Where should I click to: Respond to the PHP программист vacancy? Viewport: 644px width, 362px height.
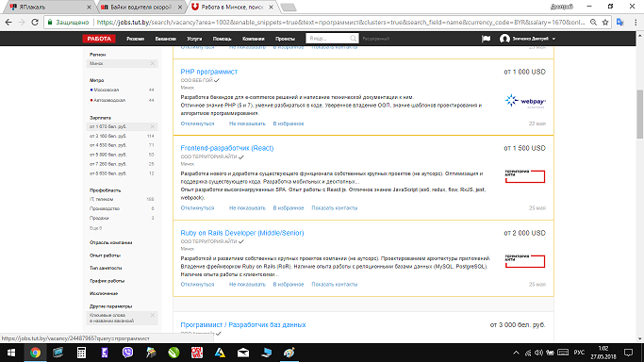click(198, 123)
